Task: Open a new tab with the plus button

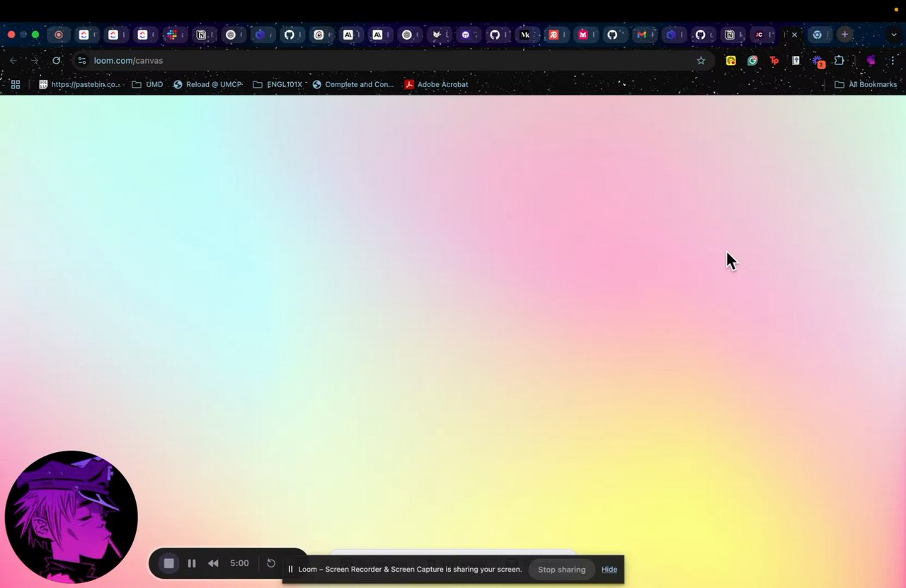Action: [844, 35]
